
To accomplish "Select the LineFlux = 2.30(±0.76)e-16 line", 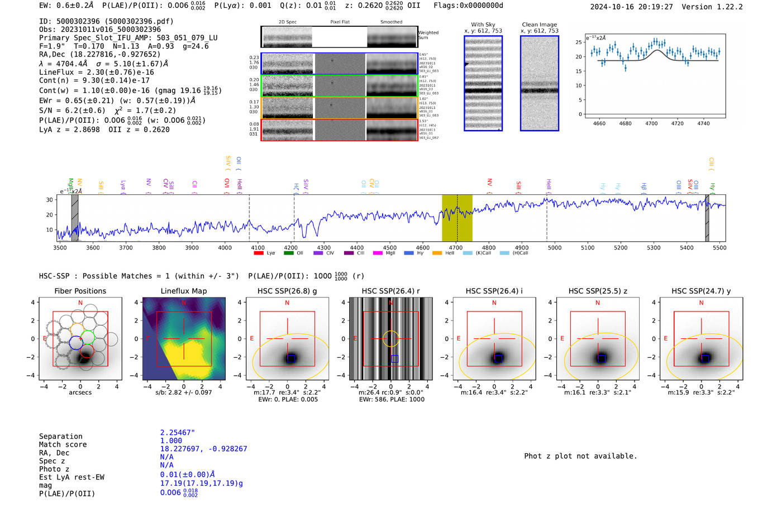I will click(x=97, y=72).
